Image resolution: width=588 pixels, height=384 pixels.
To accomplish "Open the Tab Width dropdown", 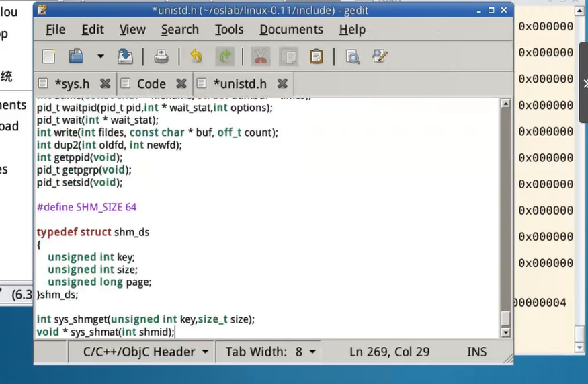I will click(270, 352).
